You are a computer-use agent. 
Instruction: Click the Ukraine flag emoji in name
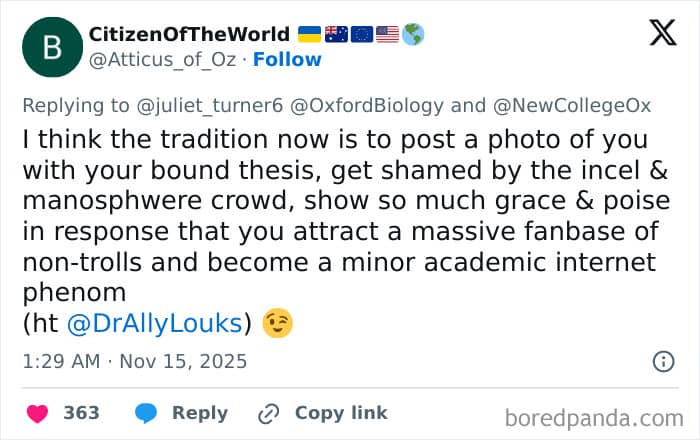click(x=310, y=34)
